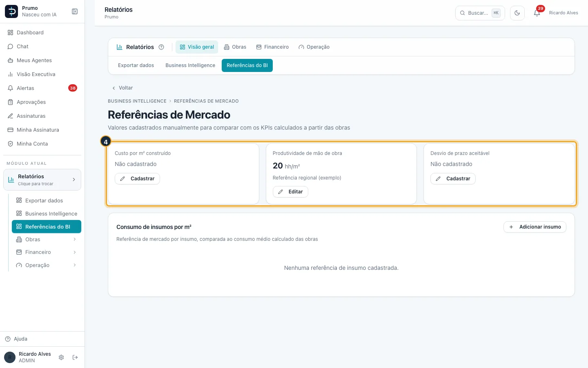This screenshot has width=588, height=368.
Task: Click the search field Buscar
Action: pyautogui.click(x=480, y=13)
